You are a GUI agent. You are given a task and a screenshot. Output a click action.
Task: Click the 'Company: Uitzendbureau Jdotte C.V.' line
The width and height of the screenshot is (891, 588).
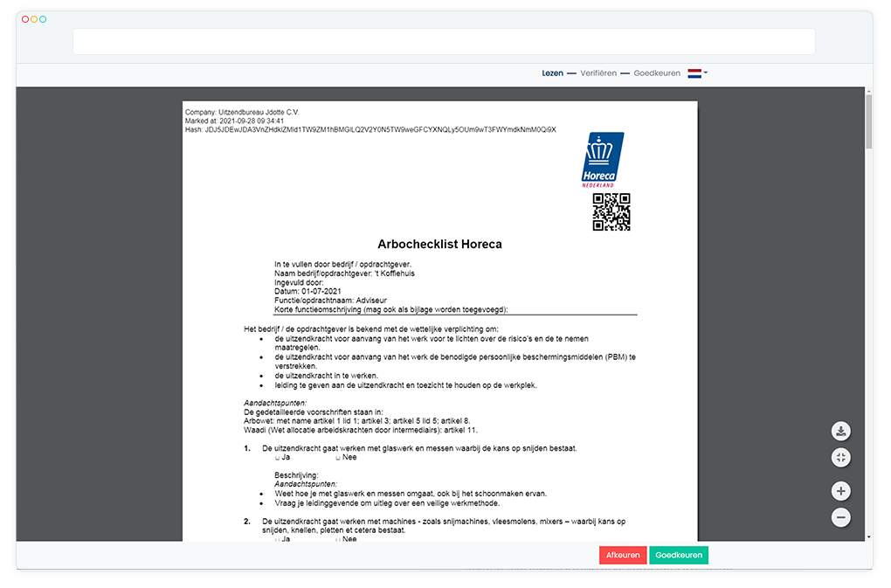point(242,113)
